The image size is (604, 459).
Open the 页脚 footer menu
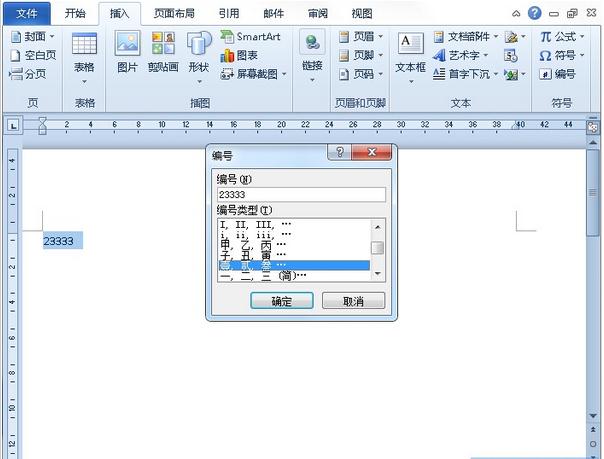coord(361,55)
